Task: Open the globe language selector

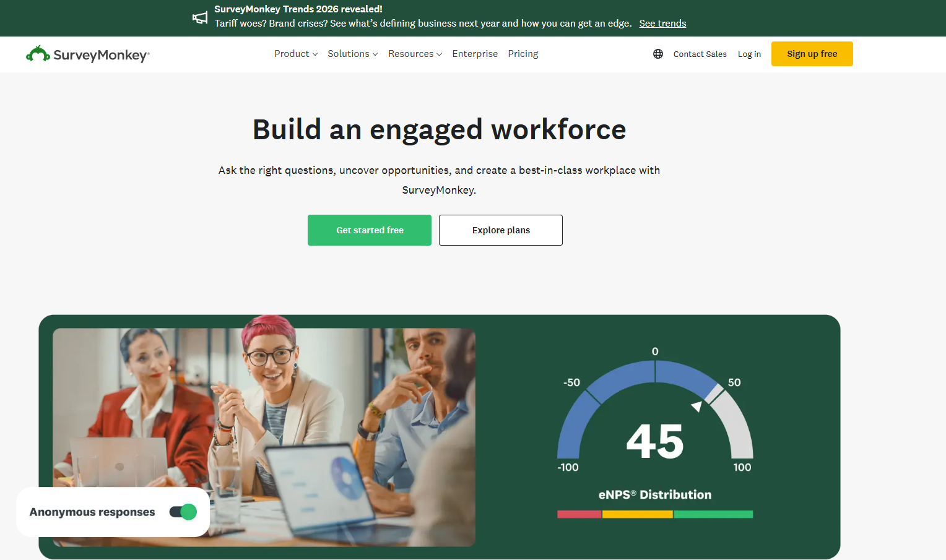Action: point(657,54)
